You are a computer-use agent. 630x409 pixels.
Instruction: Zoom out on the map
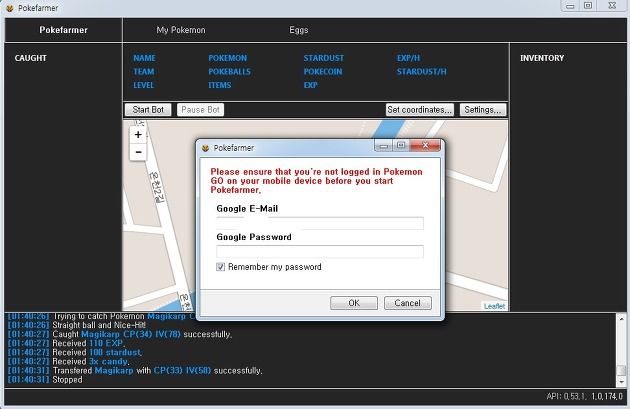click(x=138, y=152)
